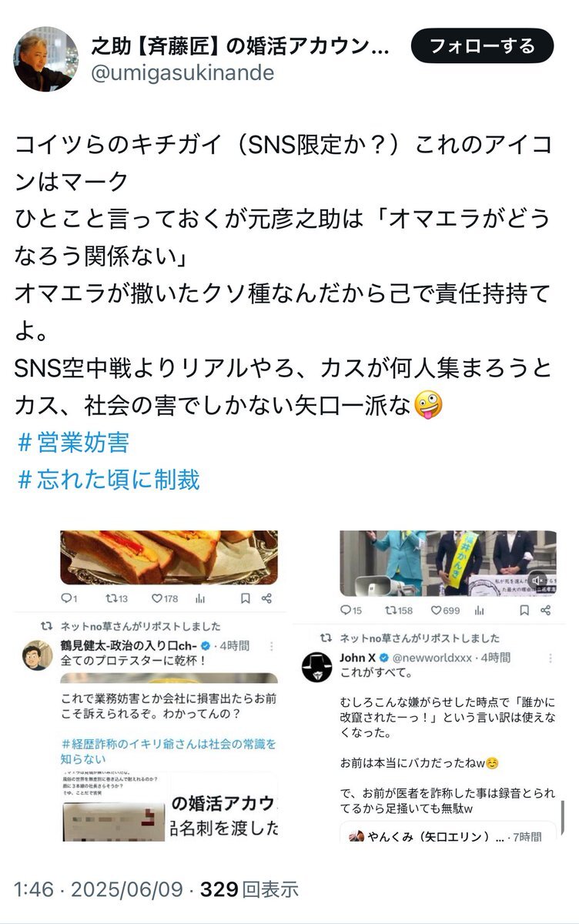The height and width of the screenshot is (924, 579).
Task: Open more options on 鶴見健太 post
Action: pyautogui.click(x=270, y=645)
